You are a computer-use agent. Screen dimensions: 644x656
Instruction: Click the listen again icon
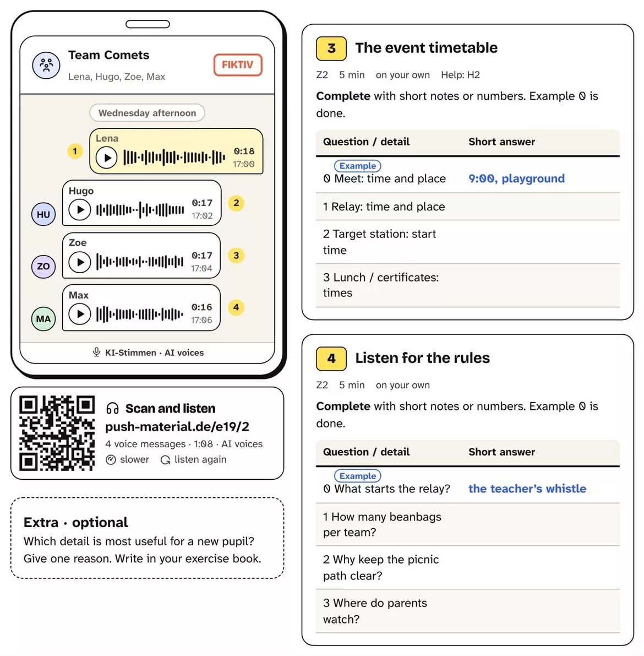pos(165,460)
